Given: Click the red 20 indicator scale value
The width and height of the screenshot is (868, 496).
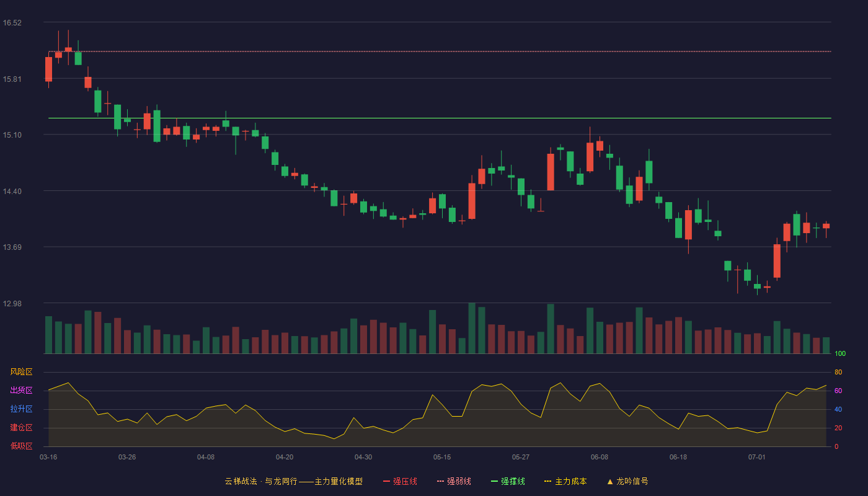Looking at the screenshot, I should point(838,428).
